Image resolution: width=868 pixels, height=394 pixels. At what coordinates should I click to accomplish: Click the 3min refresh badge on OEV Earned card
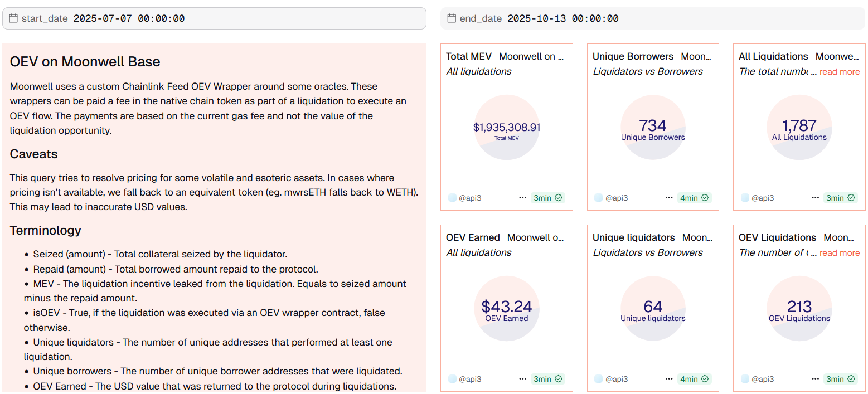547,379
